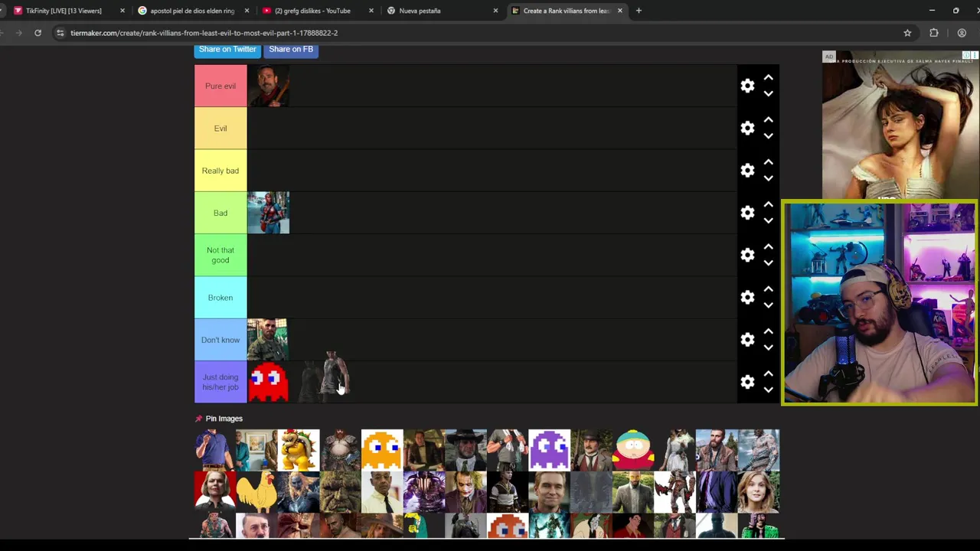Viewport: 980px width, 551px height.
Task: Move Just doing his/her job row up
Action: click(x=769, y=373)
